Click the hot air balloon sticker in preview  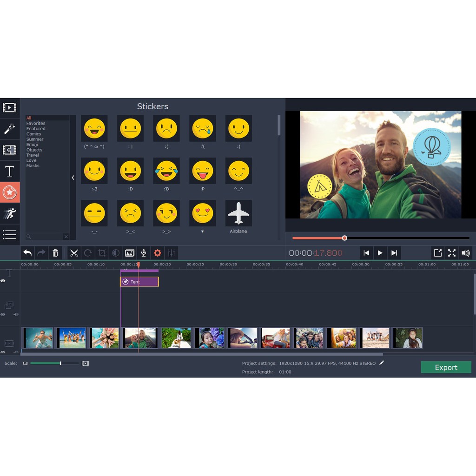coord(432,147)
